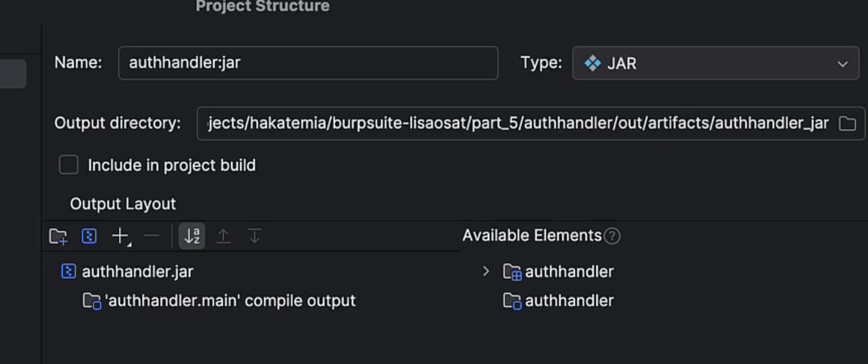Viewport: 868px width, 364px height.
Task: Click the Output Layout tab label
Action: (x=123, y=204)
